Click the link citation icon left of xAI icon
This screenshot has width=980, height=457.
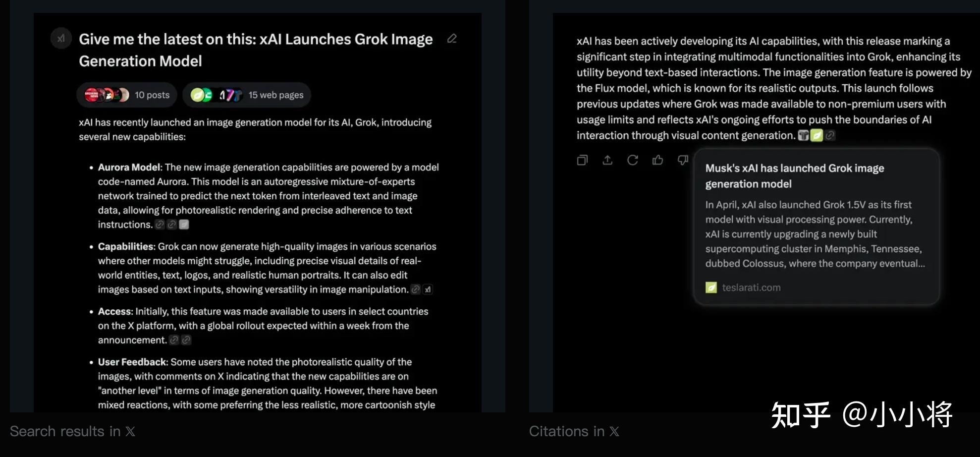[x=416, y=289]
